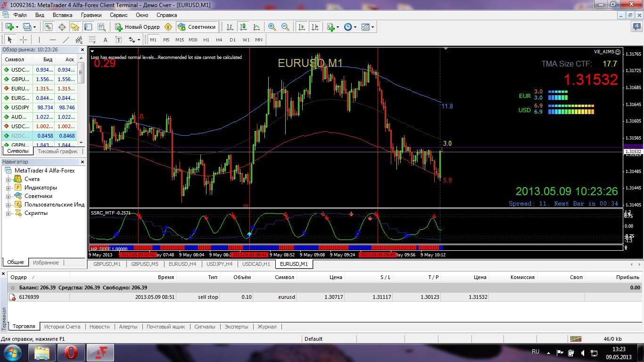The width and height of the screenshot is (644, 362).
Task: Switch to the USDJPY,H4 chart tab
Action: 220,264
